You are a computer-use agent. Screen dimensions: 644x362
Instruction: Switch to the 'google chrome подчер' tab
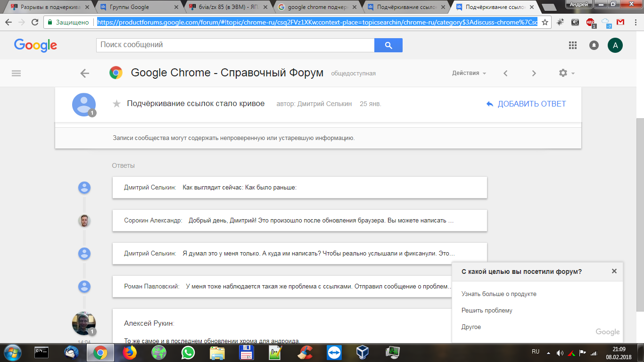click(318, 7)
